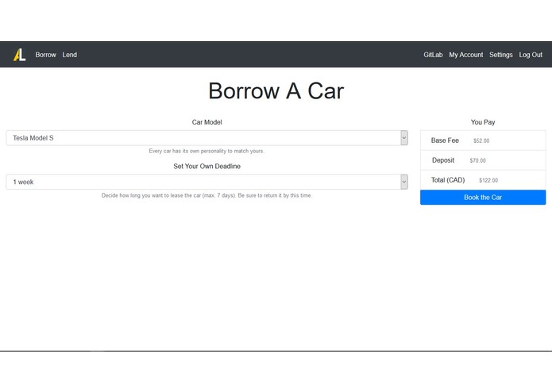Click the $70.00 deposit value
Image resolution: width=552 pixels, height=392 pixels.
tap(477, 160)
